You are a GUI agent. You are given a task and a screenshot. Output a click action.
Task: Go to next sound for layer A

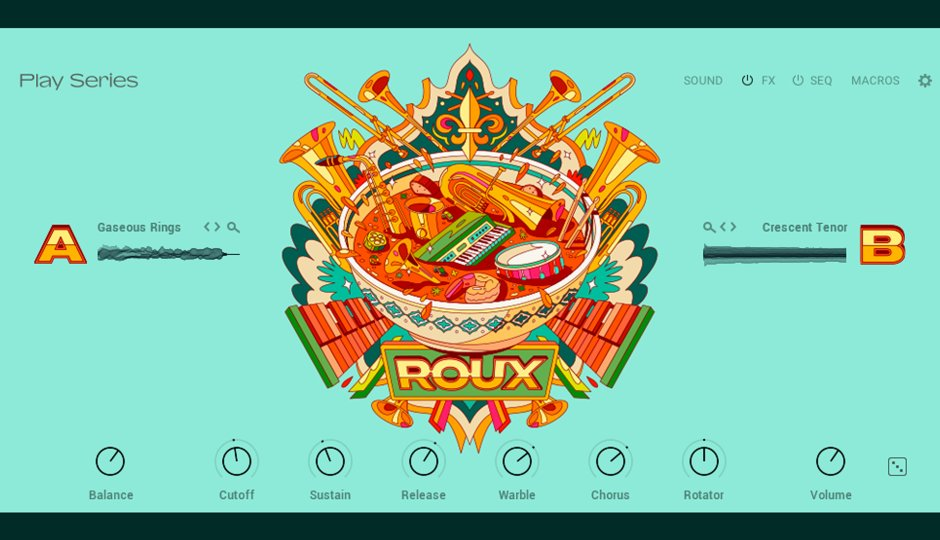click(217, 227)
